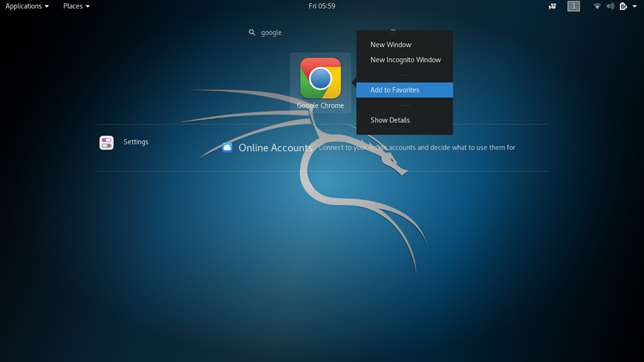Click the Online Accounts cloud icon
This screenshot has width=644, height=362.
click(227, 147)
